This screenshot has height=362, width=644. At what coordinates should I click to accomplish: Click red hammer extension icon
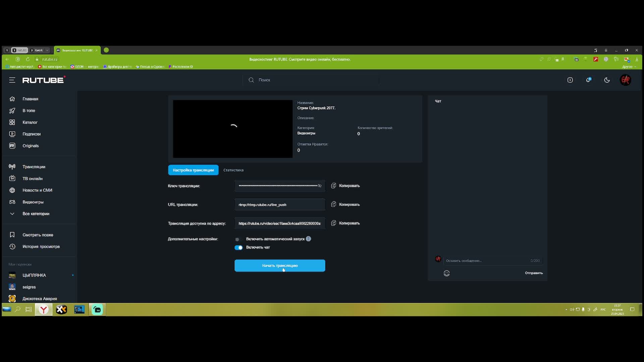click(x=596, y=59)
